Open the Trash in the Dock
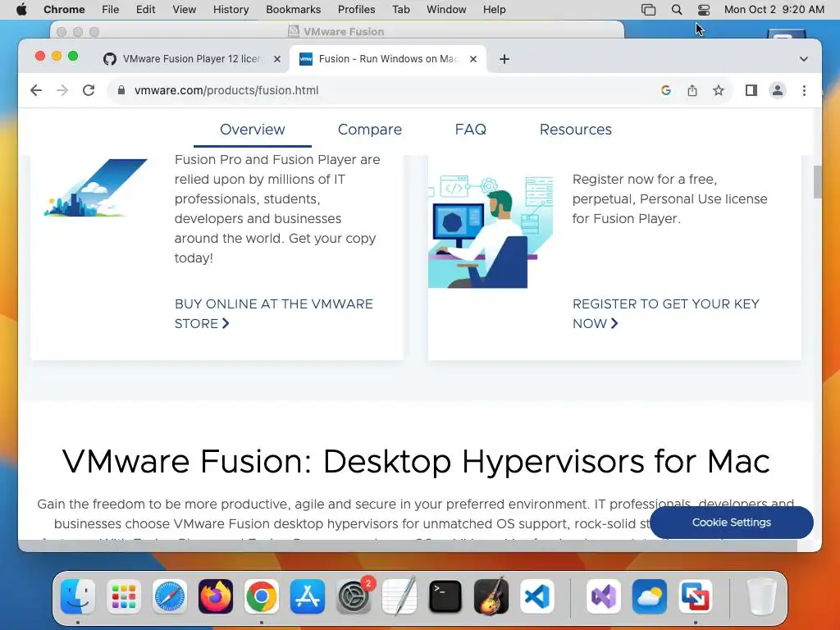The width and height of the screenshot is (840, 630). (761, 596)
